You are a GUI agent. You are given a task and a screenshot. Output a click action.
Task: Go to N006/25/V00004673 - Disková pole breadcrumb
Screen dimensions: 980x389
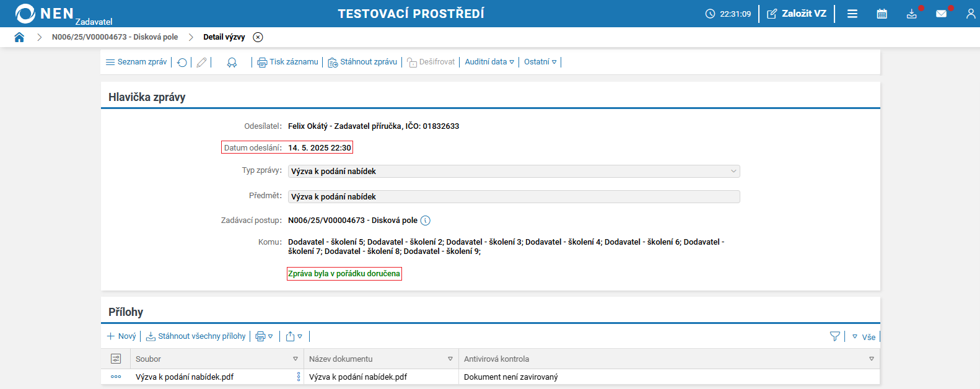coord(115,37)
